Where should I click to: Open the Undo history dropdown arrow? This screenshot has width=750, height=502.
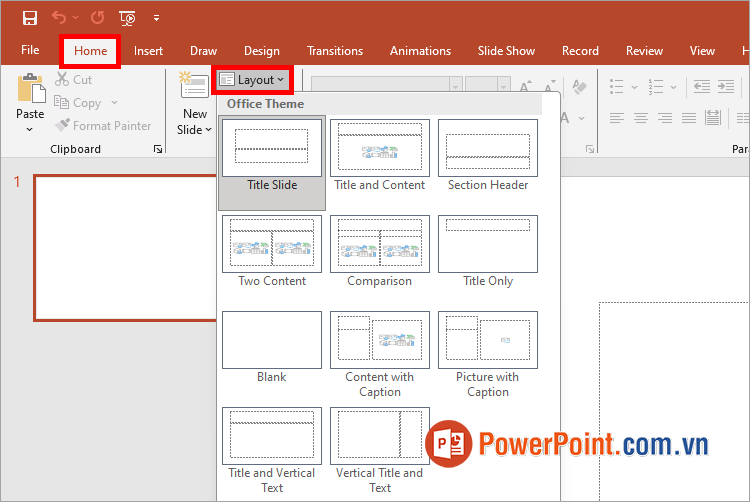tap(76, 18)
